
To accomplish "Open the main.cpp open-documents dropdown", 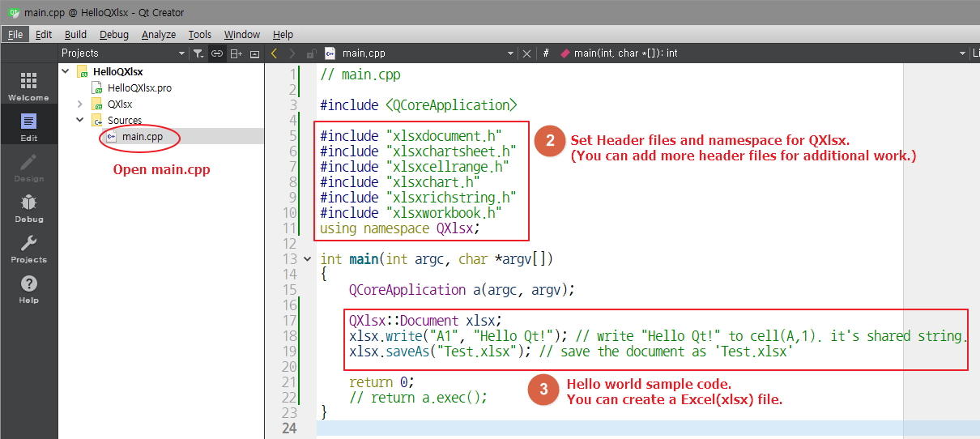I will coord(510,53).
